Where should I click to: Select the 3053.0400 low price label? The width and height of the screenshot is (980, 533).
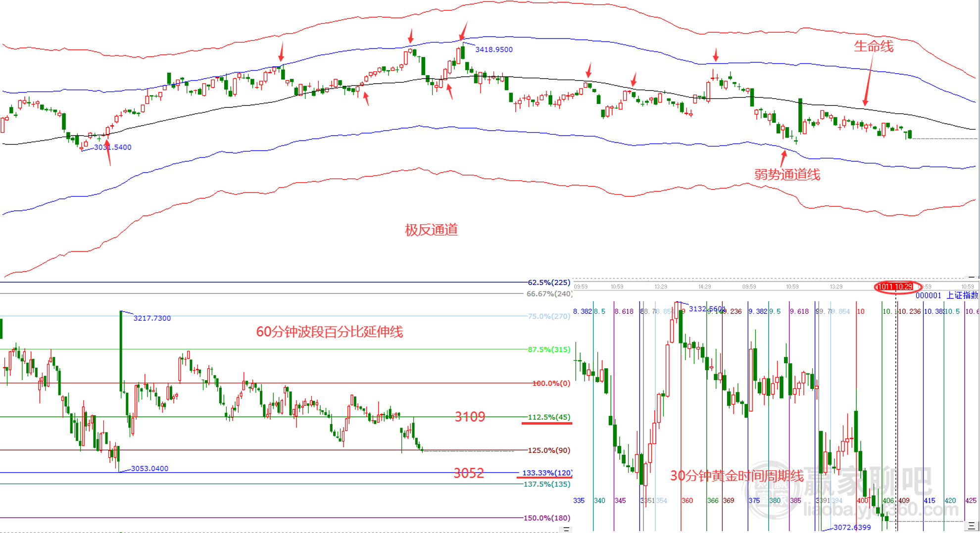149,469
